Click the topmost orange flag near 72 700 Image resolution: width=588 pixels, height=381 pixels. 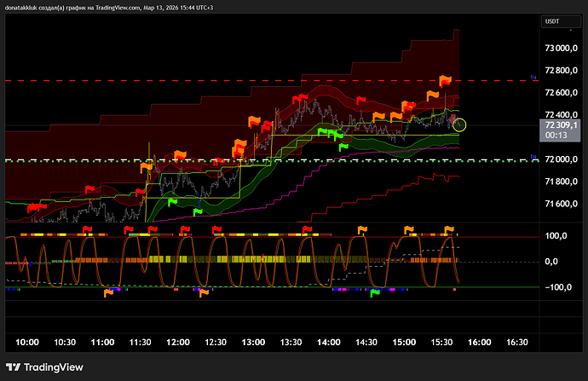click(445, 81)
